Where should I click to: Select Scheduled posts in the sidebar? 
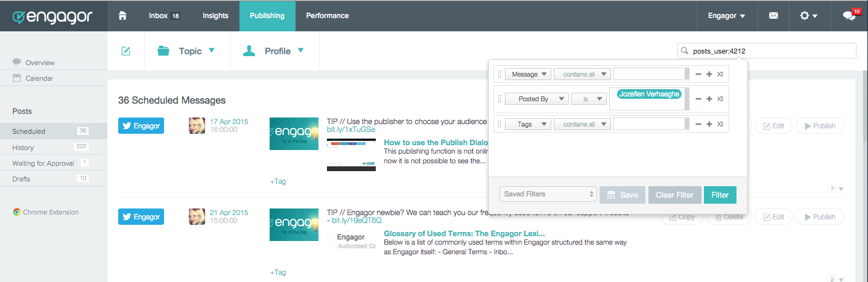pos(54,131)
